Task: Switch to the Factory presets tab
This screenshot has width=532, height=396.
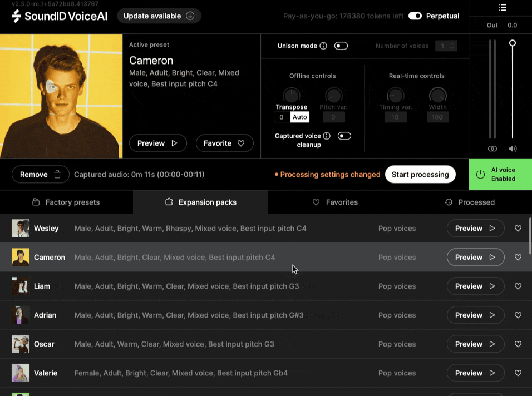Action: (x=66, y=202)
